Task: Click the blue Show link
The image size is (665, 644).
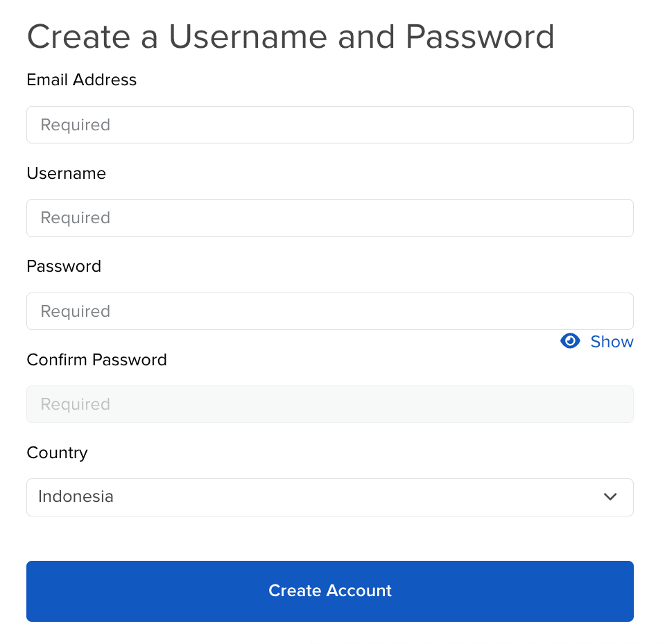Action: point(612,342)
